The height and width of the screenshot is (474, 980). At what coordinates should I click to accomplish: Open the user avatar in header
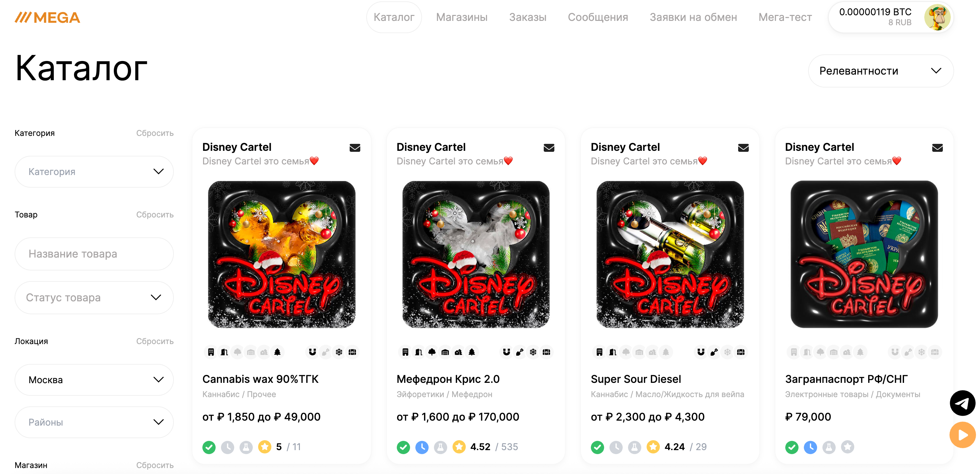pyautogui.click(x=937, y=17)
